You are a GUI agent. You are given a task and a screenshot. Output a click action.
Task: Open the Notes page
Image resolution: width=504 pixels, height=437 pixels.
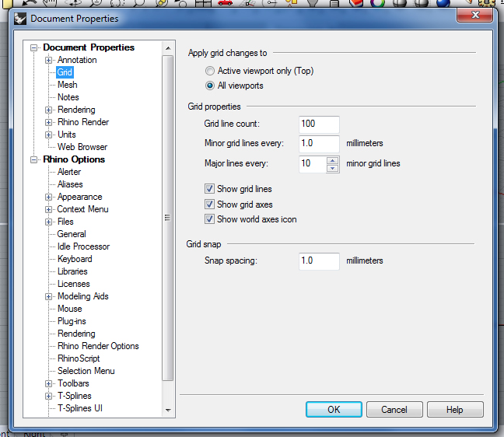68,97
